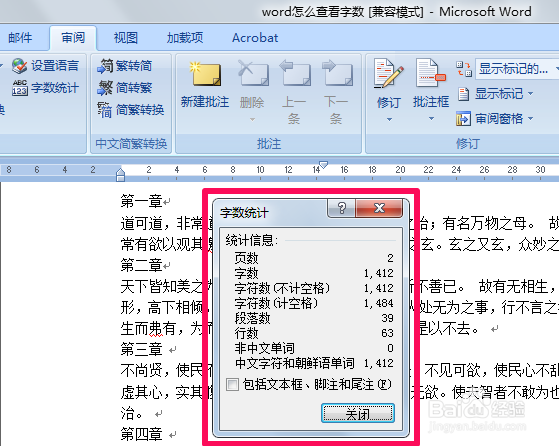Go to previous comment 上一条
Image resolution: width=559 pixels, height=446 pixels.
(x=294, y=92)
